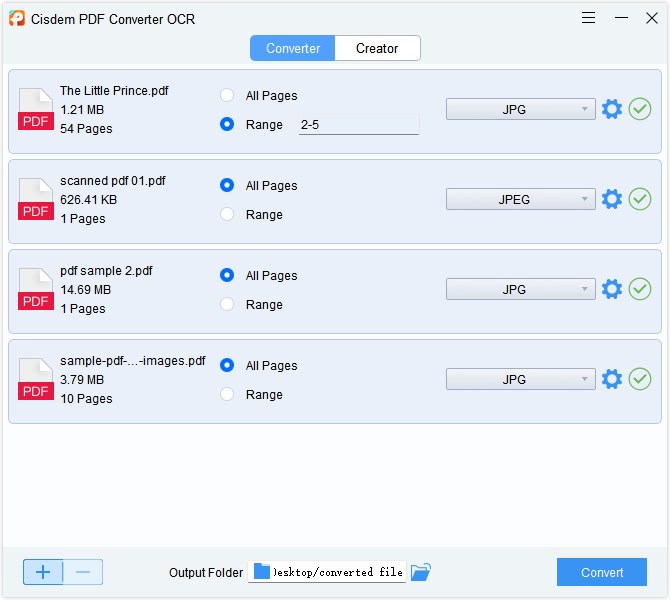The height and width of the screenshot is (600, 670).
Task: Select All Pages for pdf sample 2.pdf
Action: (227, 275)
